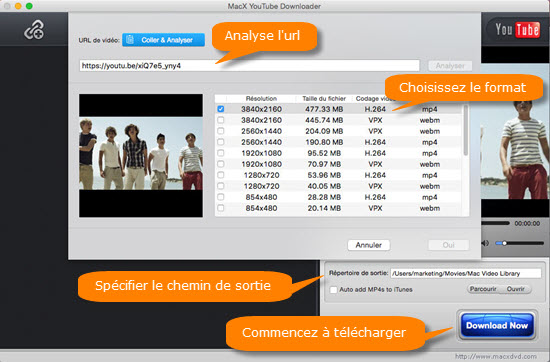
Task: Click the mp4 format cell of 53.96 MB row
Action: pyautogui.click(x=430, y=175)
